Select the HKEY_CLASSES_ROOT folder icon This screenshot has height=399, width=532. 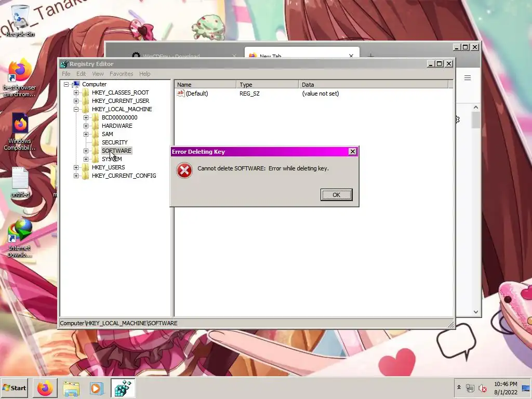pos(86,92)
